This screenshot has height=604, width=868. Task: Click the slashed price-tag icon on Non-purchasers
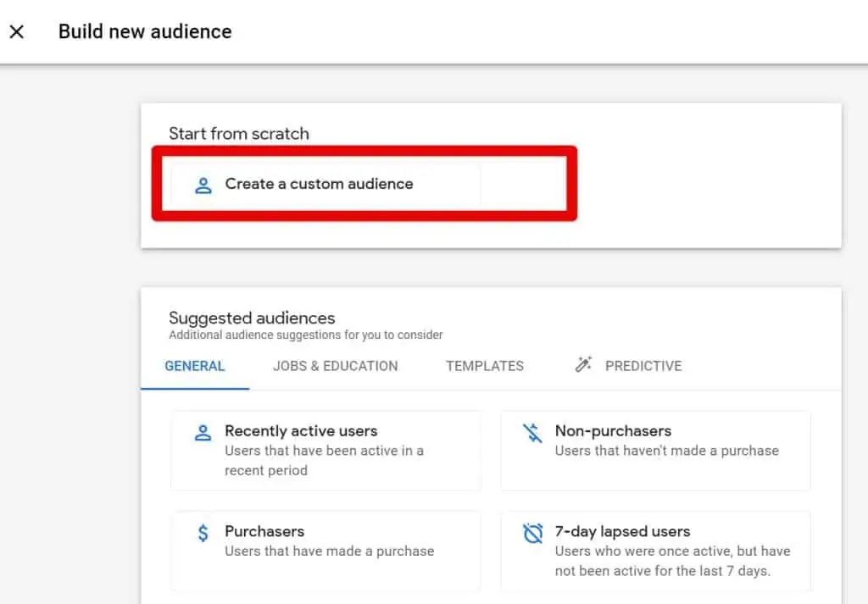pyautogui.click(x=532, y=432)
